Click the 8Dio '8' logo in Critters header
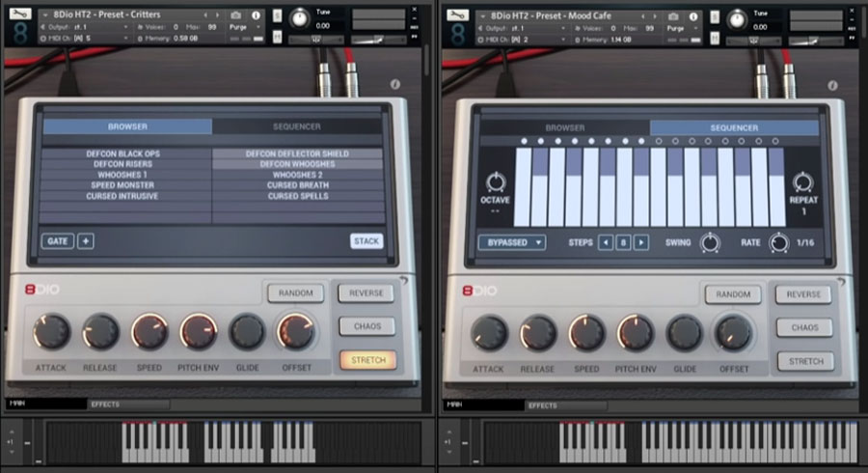The image size is (868, 473). 20,33
